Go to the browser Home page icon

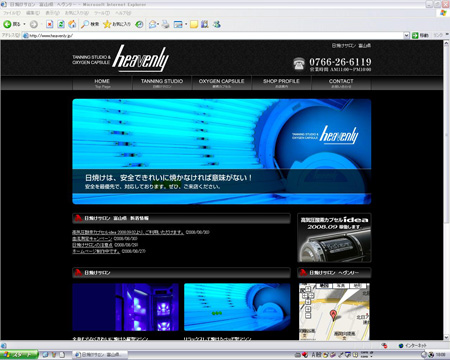pos(72,24)
